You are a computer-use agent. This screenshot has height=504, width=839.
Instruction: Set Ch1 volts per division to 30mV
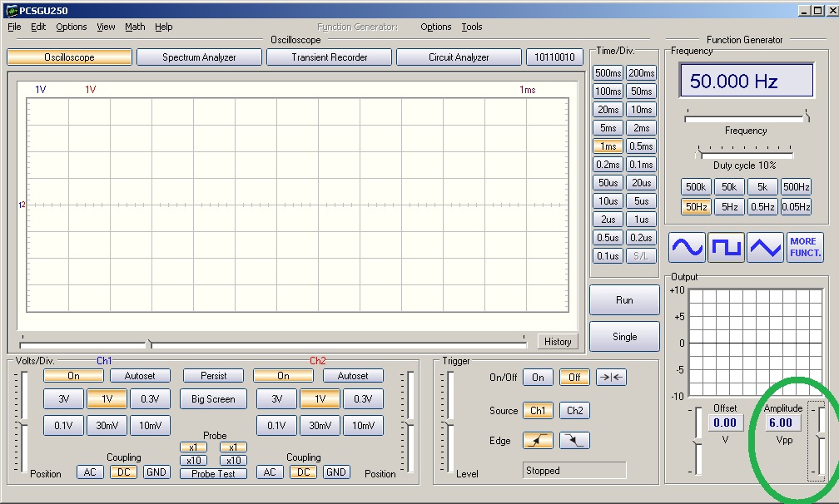(x=107, y=426)
